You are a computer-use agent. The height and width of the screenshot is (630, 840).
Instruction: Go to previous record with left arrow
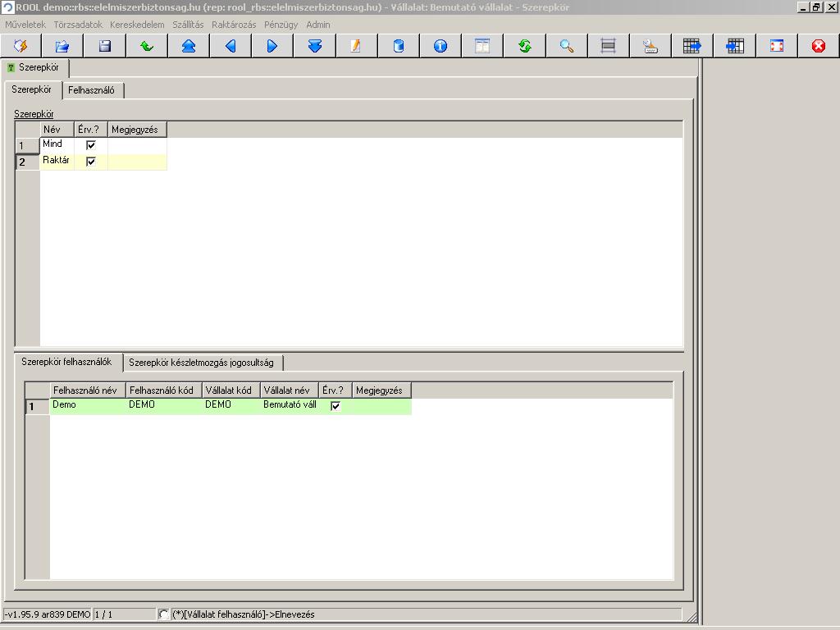pos(231,46)
